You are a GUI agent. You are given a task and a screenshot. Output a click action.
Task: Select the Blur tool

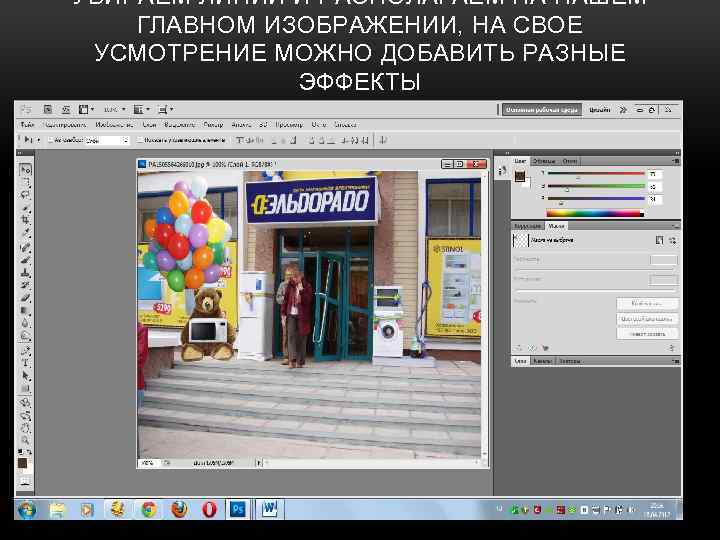25,323
